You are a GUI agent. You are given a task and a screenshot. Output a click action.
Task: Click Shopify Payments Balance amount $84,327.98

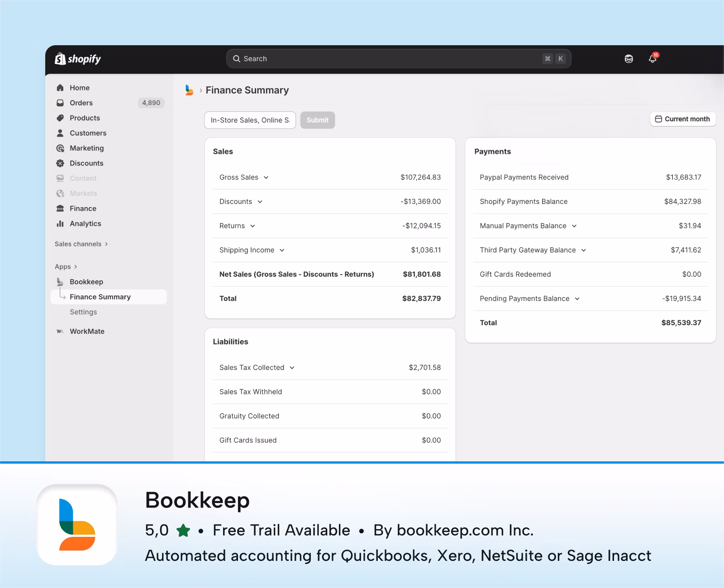coord(682,202)
